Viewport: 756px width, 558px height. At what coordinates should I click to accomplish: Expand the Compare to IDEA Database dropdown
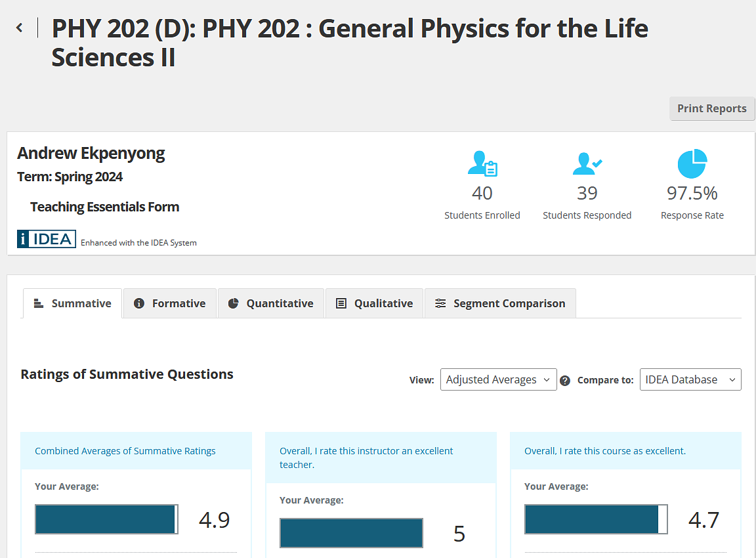tap(690, 379)
